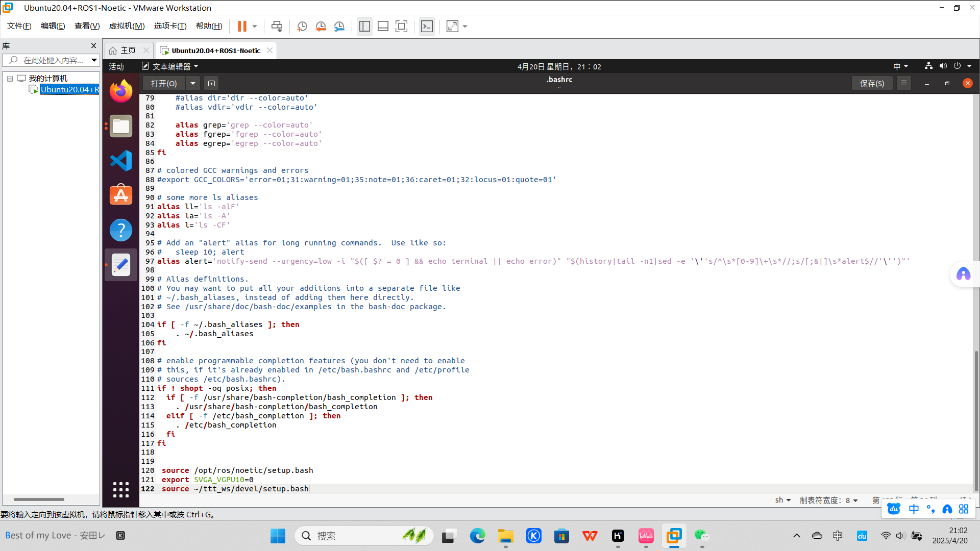Screen dimensions: 980x551
Task: Click the 保存(S) save button
Action: point(872,83)
